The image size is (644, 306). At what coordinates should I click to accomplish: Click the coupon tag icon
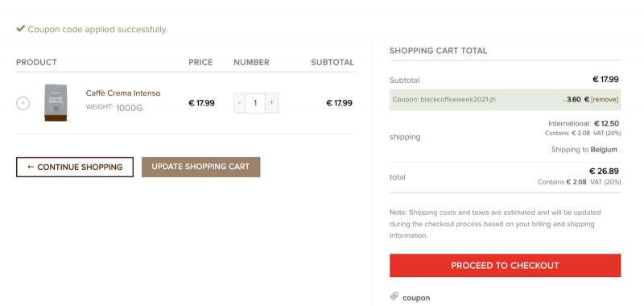(x=394, y=296)
